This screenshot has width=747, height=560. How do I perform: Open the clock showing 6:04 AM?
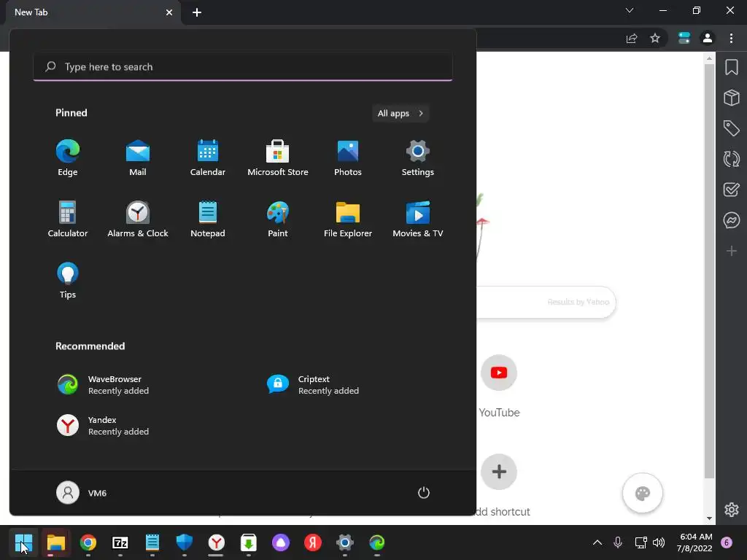pos(694,542)
